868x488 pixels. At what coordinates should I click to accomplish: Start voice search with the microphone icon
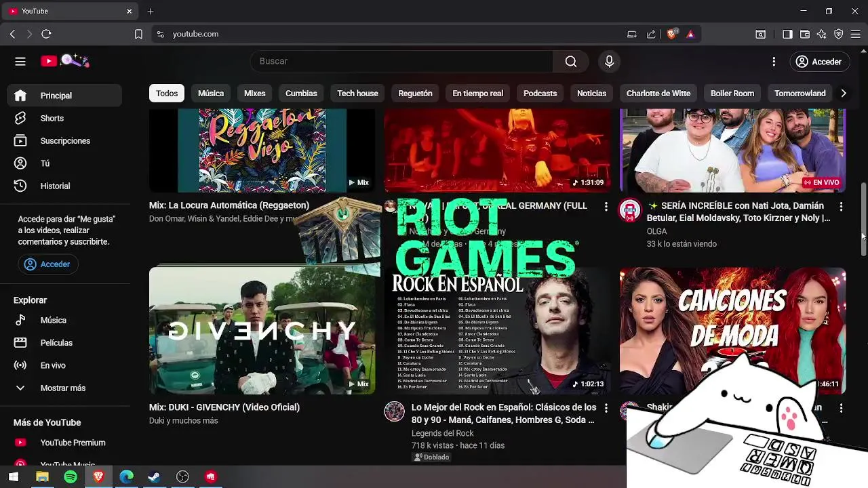click(x=609, y=62)
